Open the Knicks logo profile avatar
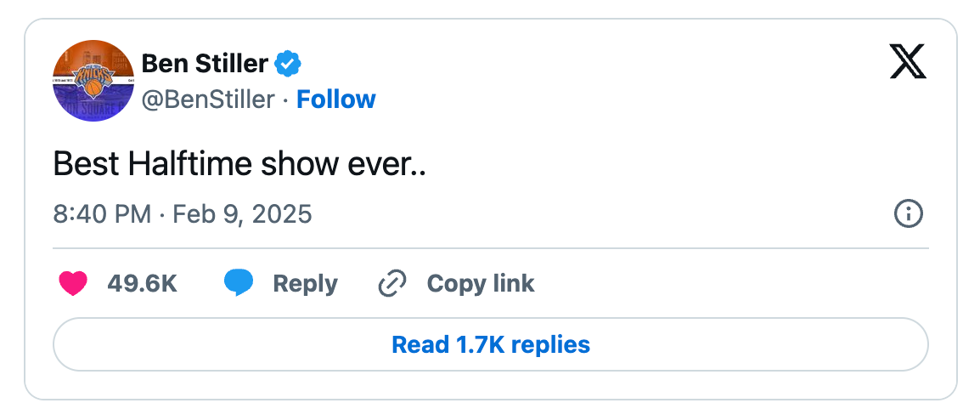The height and width of the screenshot is (420, 980). 93,81
